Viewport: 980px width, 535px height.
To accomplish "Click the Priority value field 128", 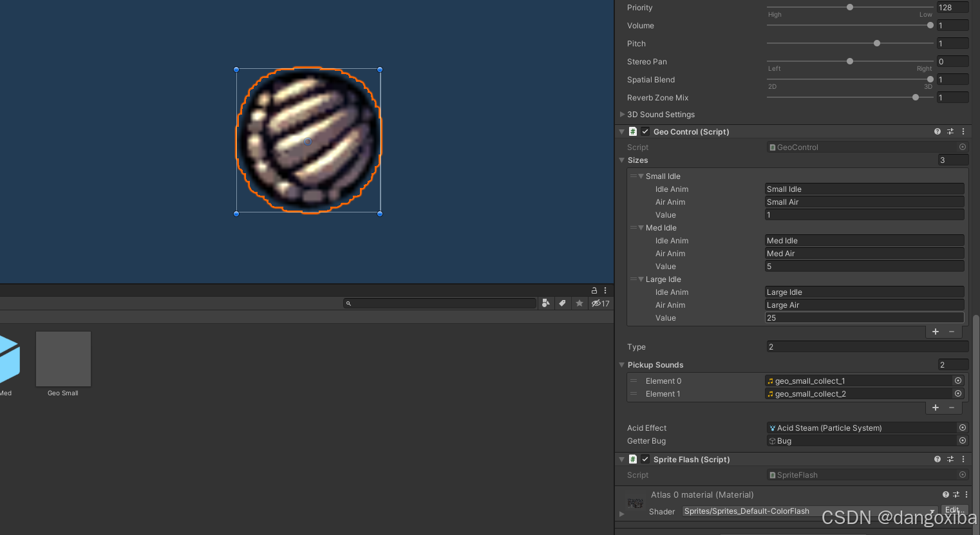I will pyautogui.click(x=953, y=7).
